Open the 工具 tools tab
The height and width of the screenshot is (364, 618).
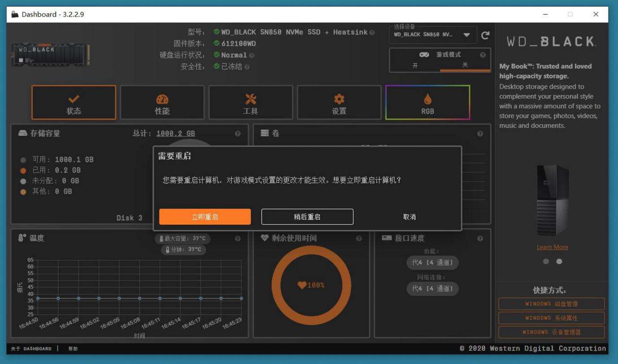(251, 103)
